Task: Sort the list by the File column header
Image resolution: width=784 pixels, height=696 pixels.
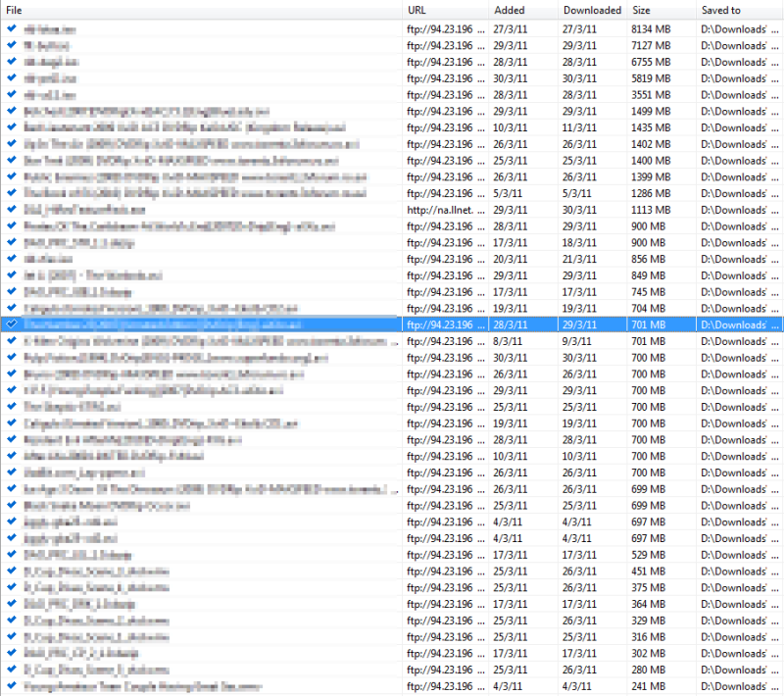Action: (196, 10)
